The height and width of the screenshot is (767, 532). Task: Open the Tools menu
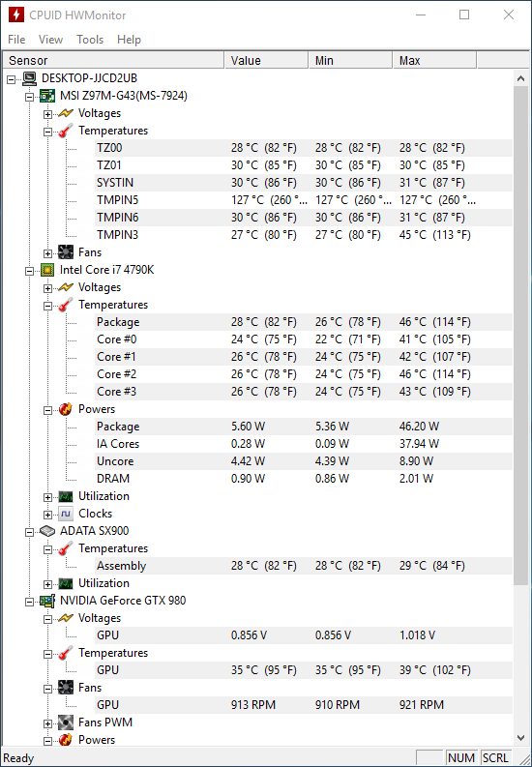(x=90, y=39)
